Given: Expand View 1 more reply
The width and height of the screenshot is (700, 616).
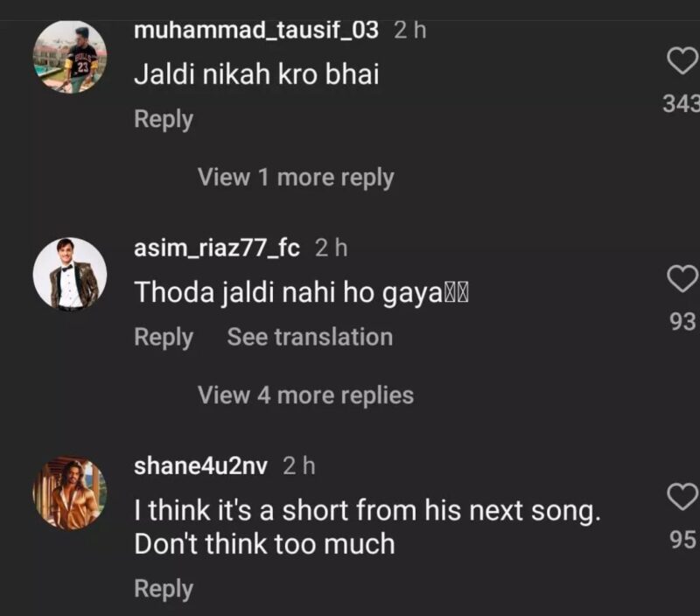Looking at the screenshot, I should [296, 178].
